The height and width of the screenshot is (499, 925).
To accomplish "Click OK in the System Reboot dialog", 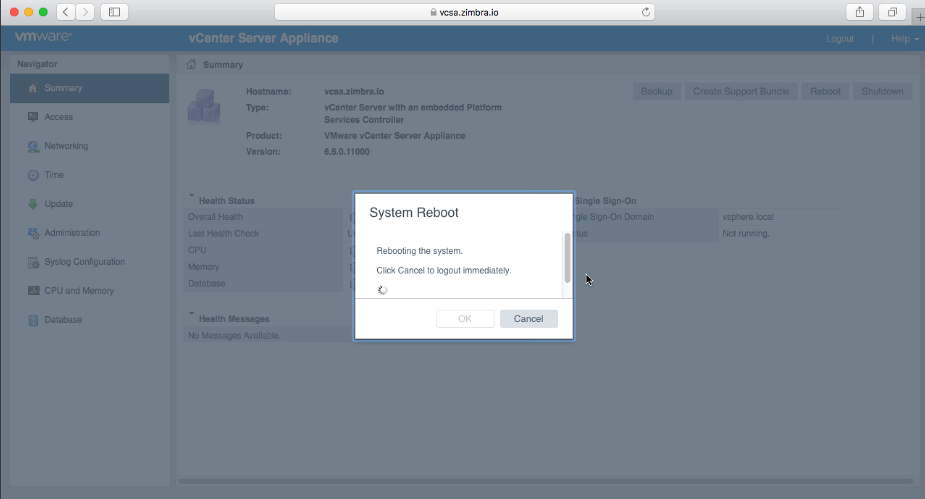I will click(465, 319).
